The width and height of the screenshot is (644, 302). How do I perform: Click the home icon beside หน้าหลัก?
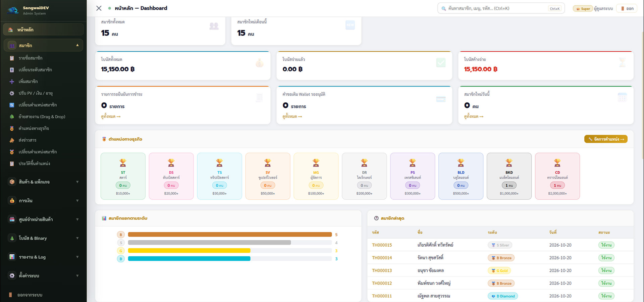(x=11, y=30)
